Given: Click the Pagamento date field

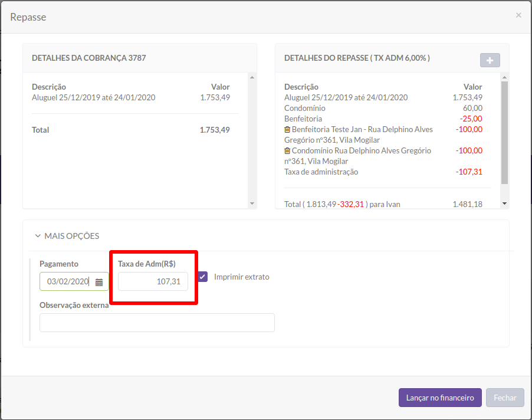Looking at the screenshot, I should pos(74,281).
